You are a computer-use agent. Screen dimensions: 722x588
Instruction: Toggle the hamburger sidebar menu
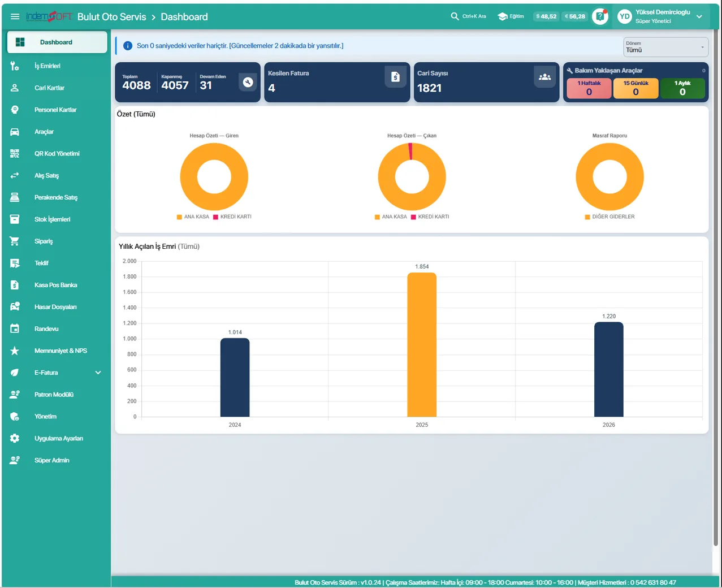point(15,17)
